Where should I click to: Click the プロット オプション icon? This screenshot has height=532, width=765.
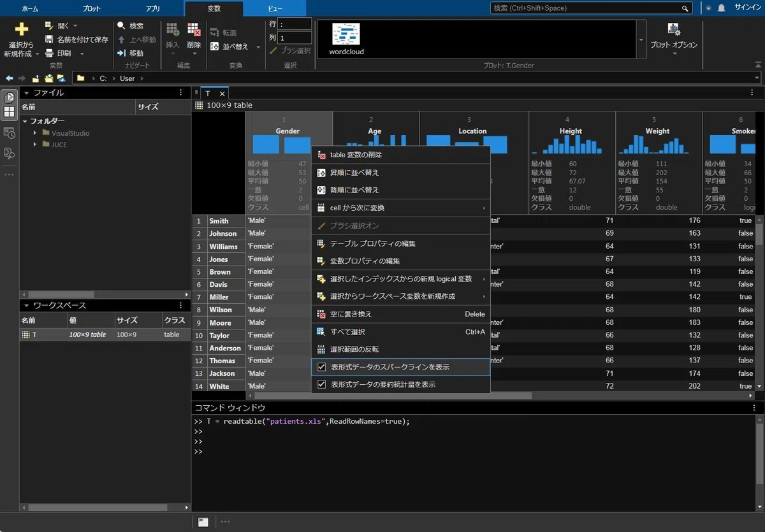coord(674,29)
